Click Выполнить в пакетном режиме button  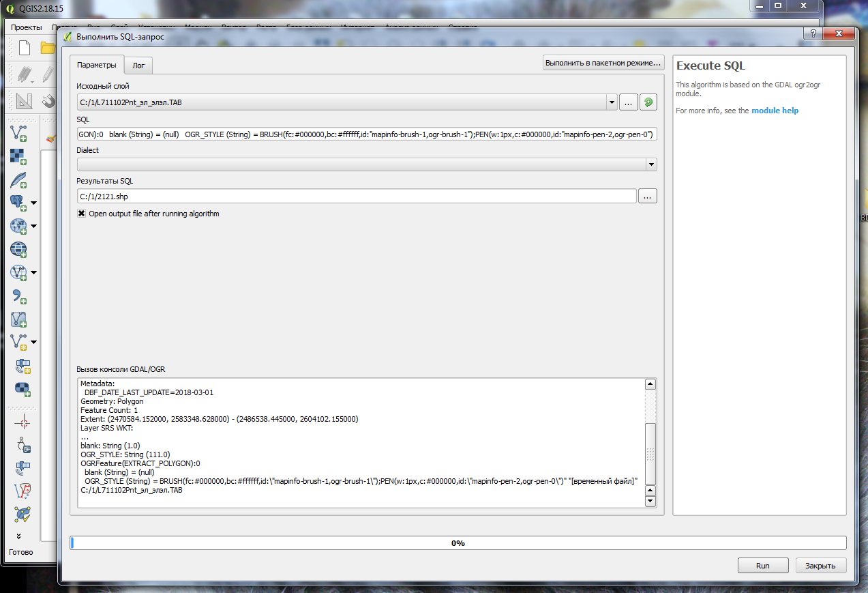coord(603,63)
